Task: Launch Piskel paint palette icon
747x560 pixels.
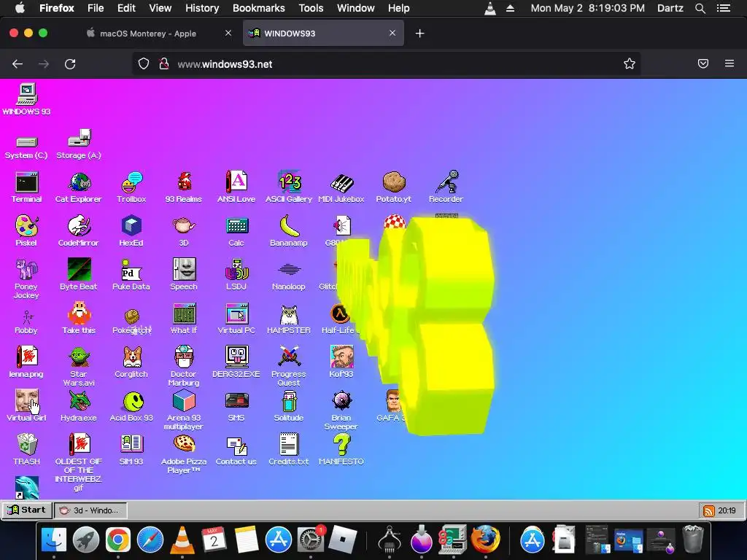Action: pyautogui.click(x=26, y=231)
